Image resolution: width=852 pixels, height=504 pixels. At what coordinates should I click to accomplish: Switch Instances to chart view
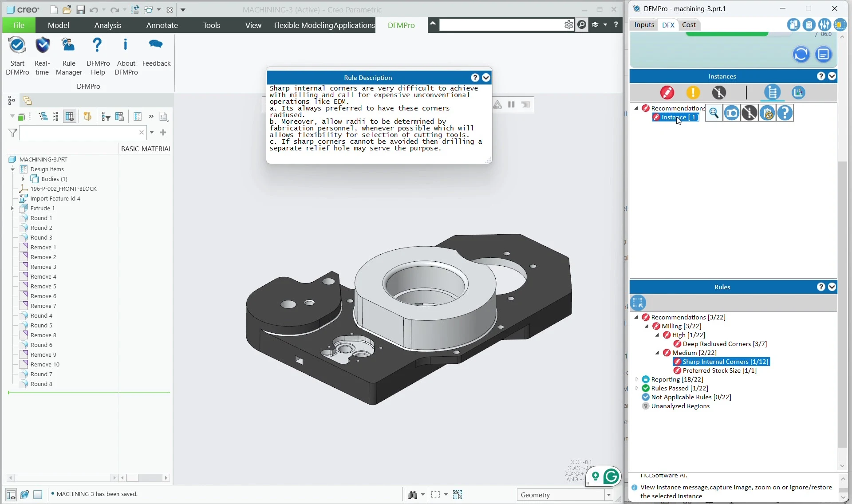pos(798,93)
